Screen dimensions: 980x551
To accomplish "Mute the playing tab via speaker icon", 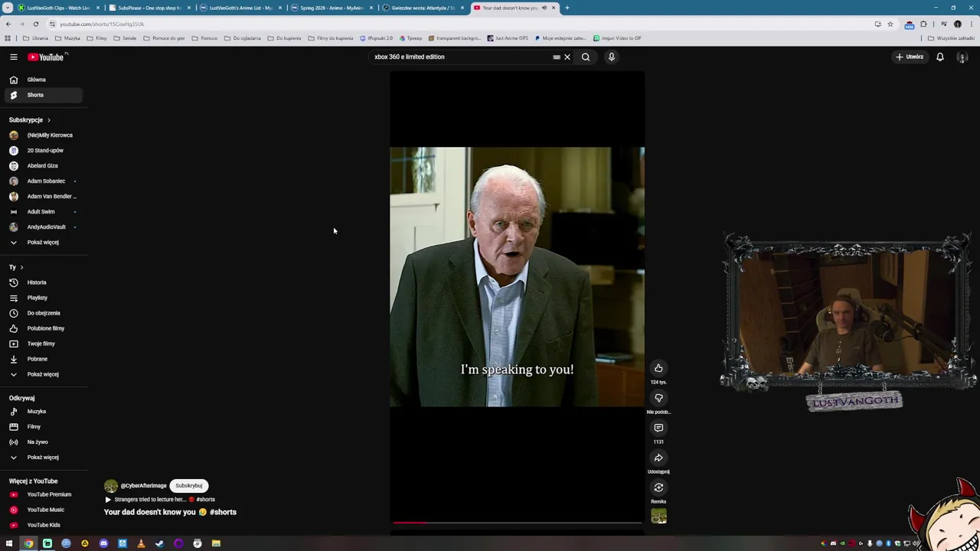I will [x=544, y=8].
